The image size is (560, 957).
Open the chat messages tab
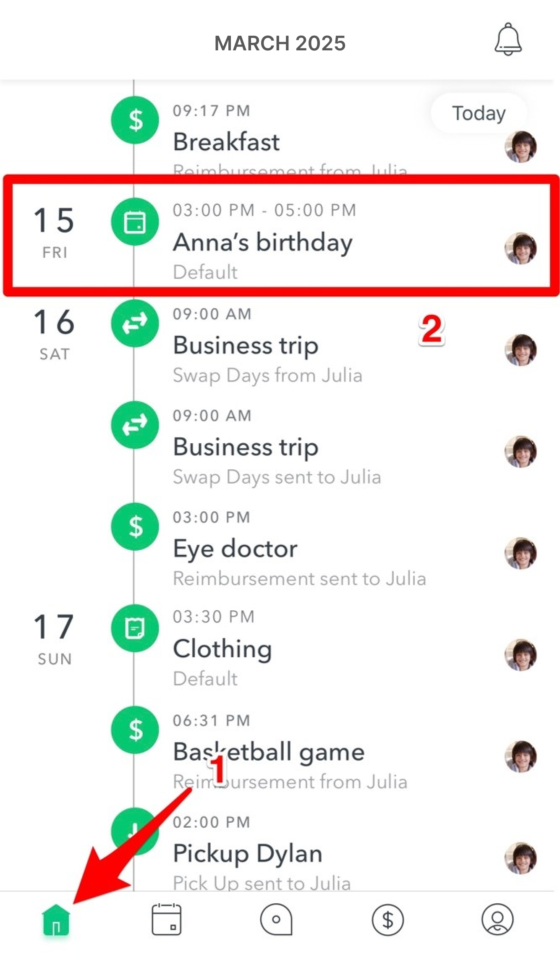pyautogui.click(x=276, y=920)
